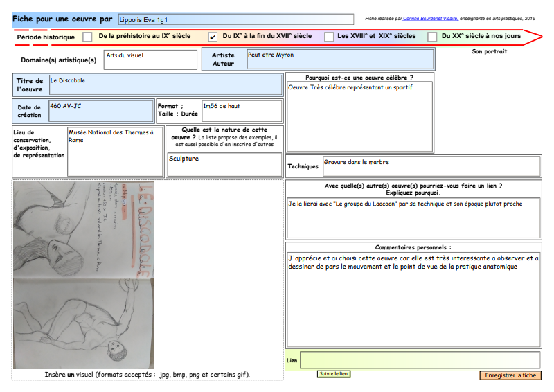Click the creation date field '460 AV-JC'
This screenshot has height=392, width=554.
100,111
